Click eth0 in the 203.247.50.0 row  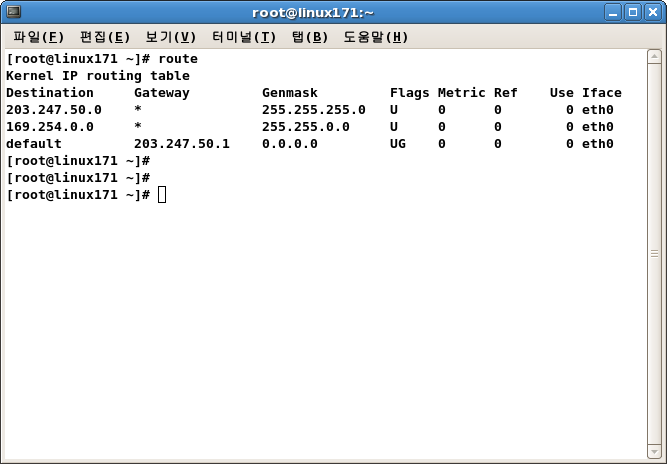(598, 110)
